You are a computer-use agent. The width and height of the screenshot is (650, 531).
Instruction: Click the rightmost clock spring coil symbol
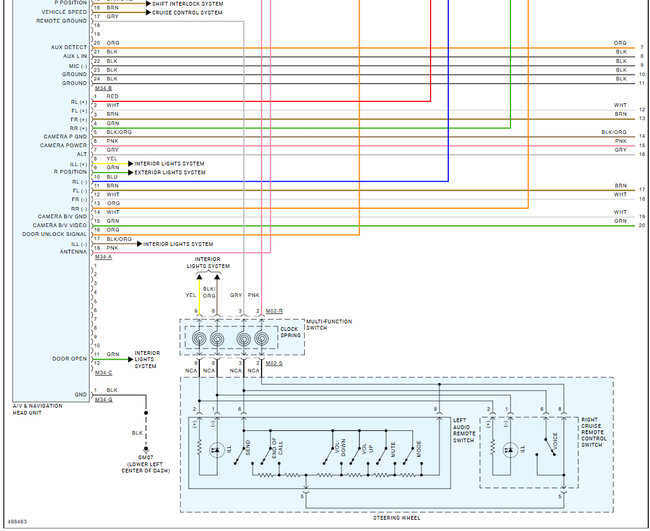262,339
